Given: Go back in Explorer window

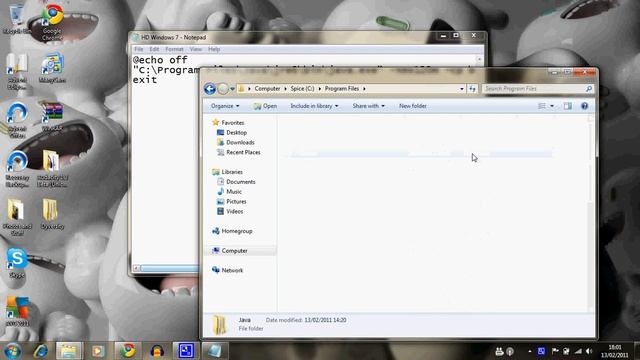Looking at the screenshot, I should [x=210, y=89].
